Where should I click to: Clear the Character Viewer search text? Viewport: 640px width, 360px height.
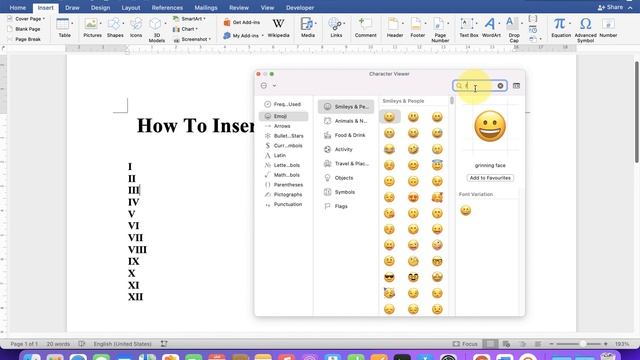500,86
